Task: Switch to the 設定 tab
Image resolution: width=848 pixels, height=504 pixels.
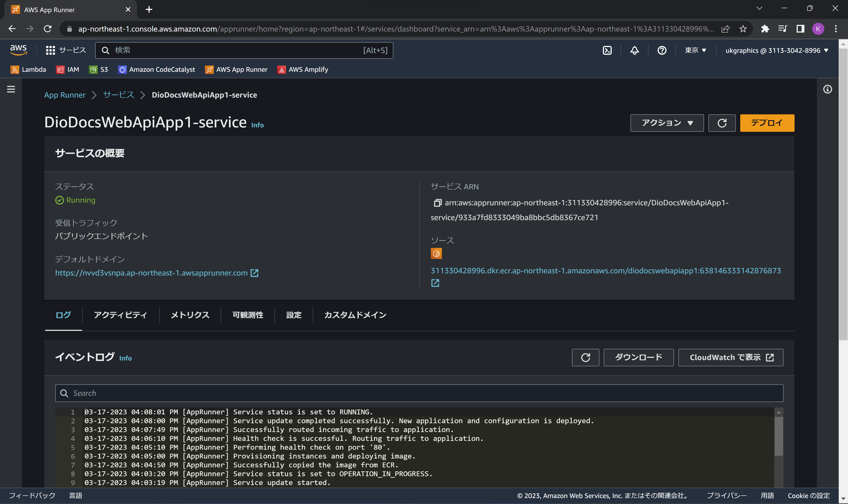Action: click(293, 315)
